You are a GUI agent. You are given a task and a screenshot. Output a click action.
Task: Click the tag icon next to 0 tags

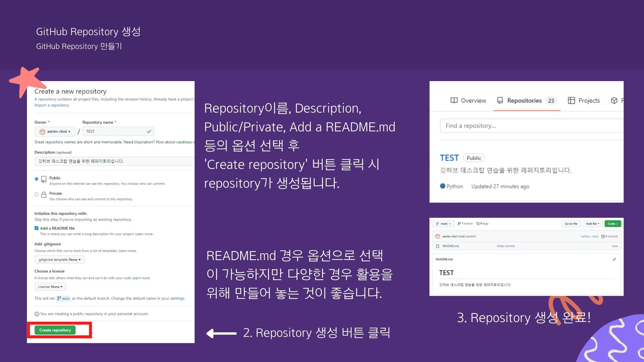click(x=478, y=224)
